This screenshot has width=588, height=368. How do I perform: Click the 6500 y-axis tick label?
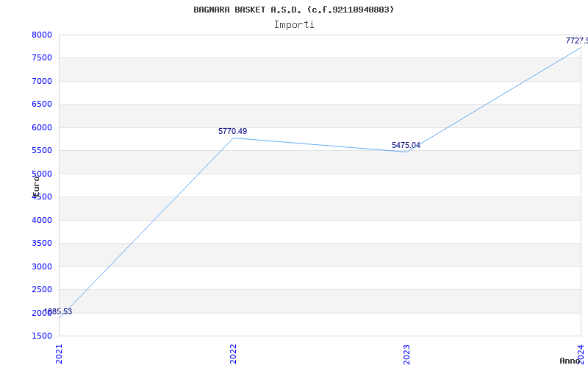coord(42,104)
